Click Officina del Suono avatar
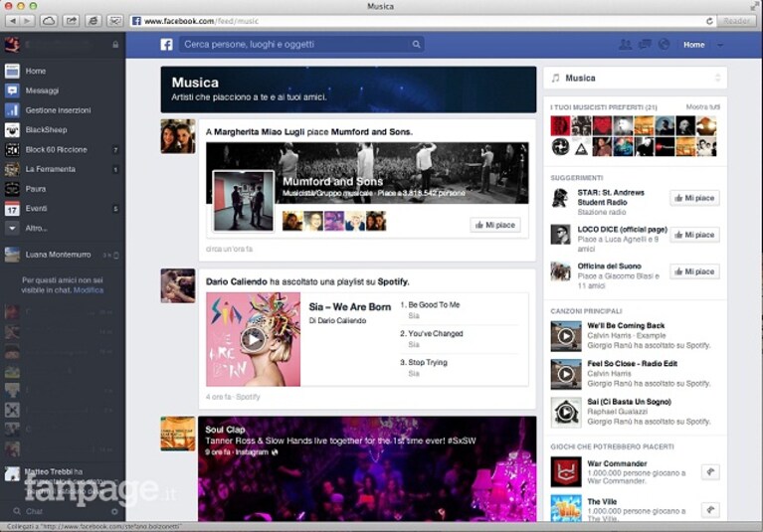This screenshot has height=532, width=763. tap(560, 271)
